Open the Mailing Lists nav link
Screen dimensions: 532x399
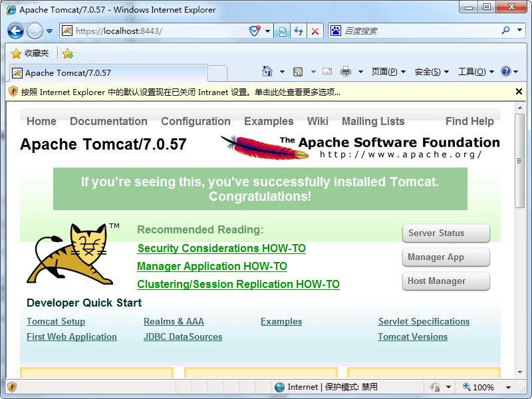click(373, 121)
